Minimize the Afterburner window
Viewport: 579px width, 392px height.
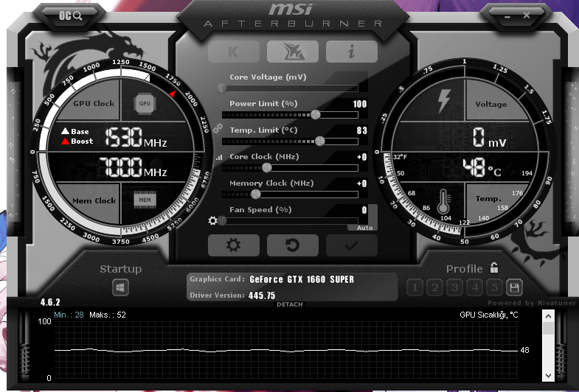pos(507,17)
